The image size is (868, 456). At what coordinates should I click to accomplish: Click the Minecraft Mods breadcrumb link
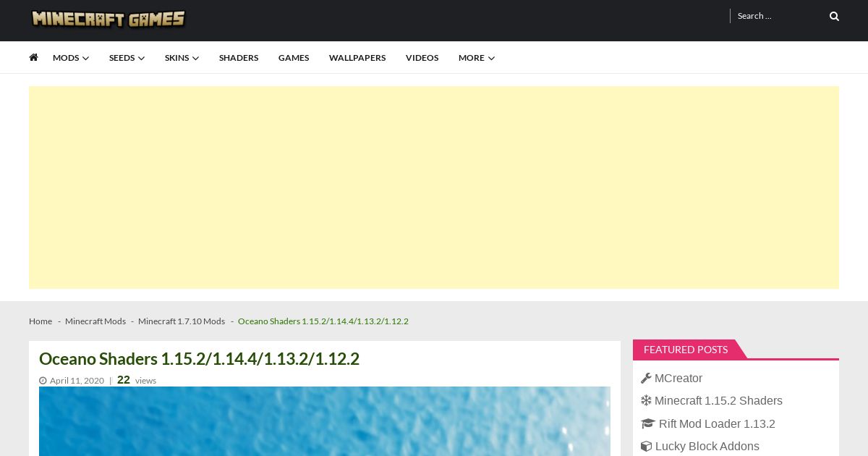click(x=95, y=321)
